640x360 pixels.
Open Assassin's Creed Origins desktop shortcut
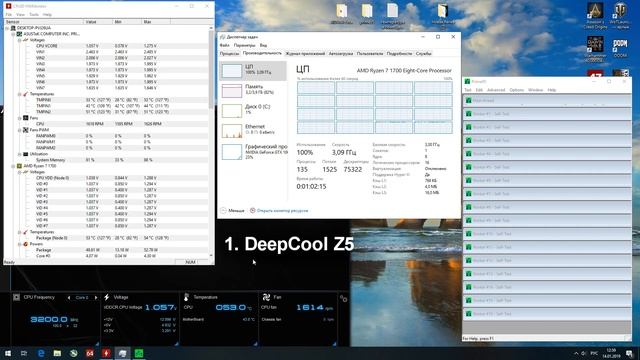click(x=595, y=16)
